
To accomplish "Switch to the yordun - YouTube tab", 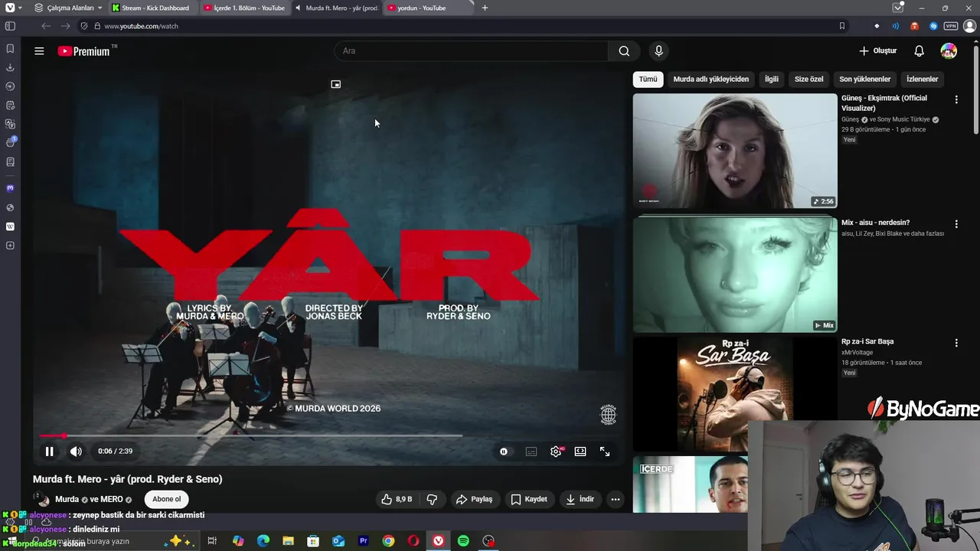I will point(427,8).
